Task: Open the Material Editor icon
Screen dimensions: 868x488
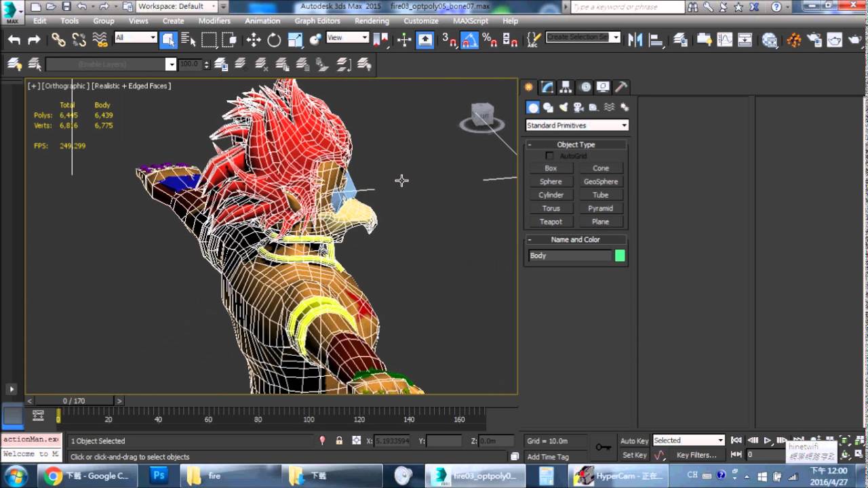Action: pos(770,40)
